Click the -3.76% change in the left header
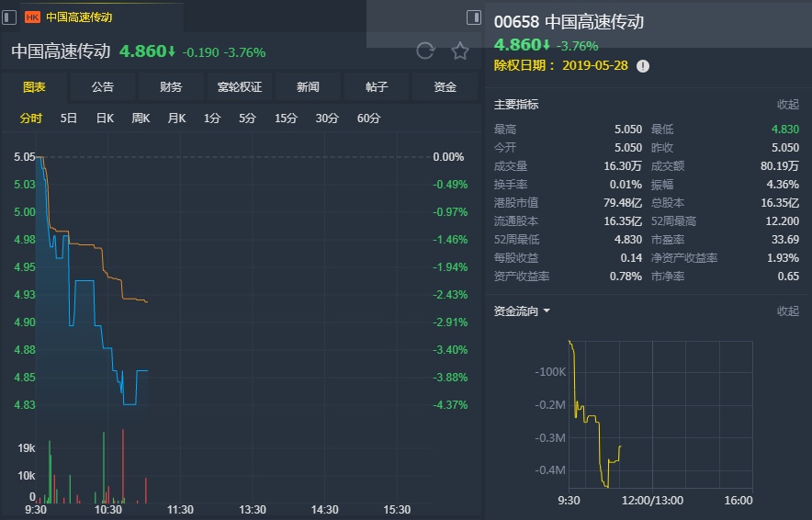812x520 pixels. click(x=244, y=52)
